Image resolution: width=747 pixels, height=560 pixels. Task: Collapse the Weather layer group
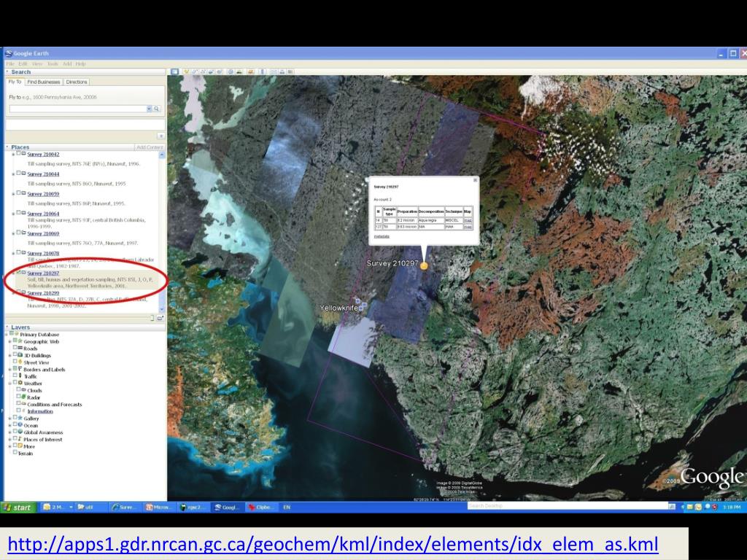[9, 384]
